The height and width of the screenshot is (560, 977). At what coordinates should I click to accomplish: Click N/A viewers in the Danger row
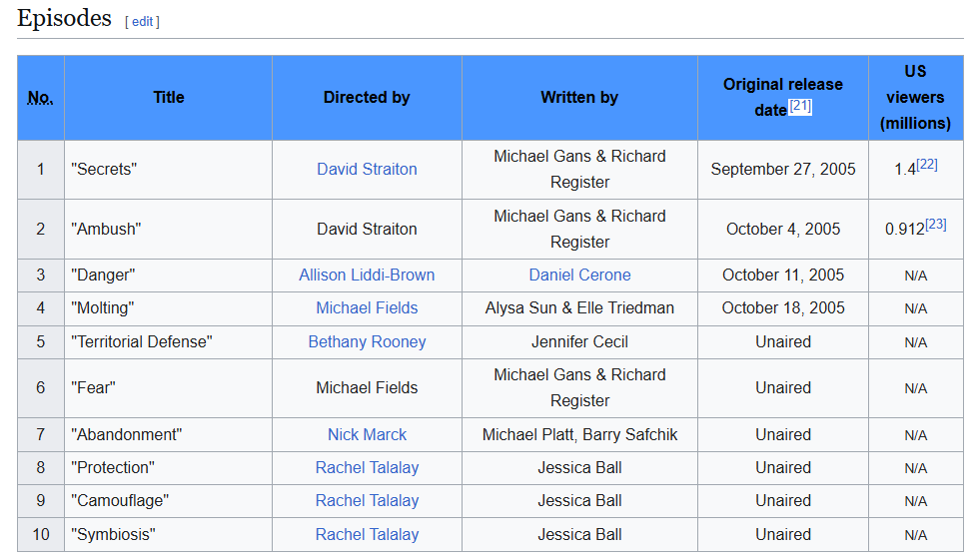pos(915,276)
